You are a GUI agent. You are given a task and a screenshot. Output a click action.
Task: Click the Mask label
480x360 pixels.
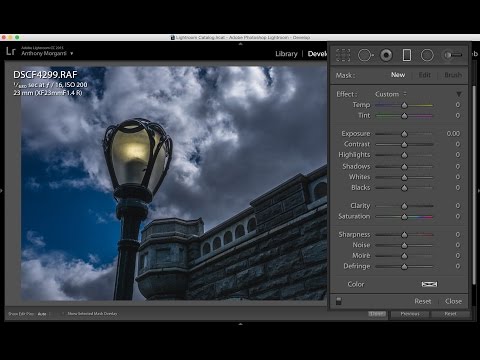coord(345,75)
